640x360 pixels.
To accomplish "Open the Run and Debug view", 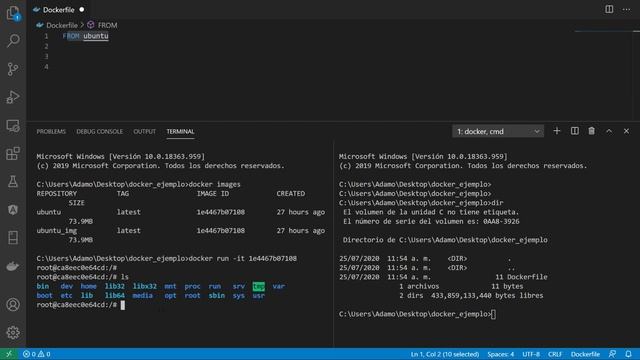I will tap(13, 97).
